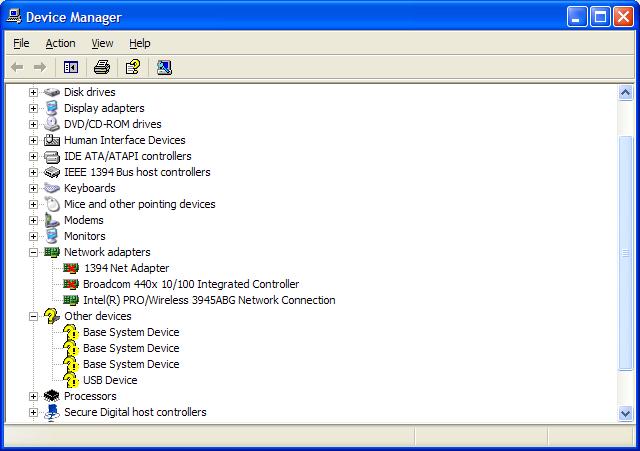640x451 pixels.
Task: Maximize the Device Manager window
Action: click(600, 17)
